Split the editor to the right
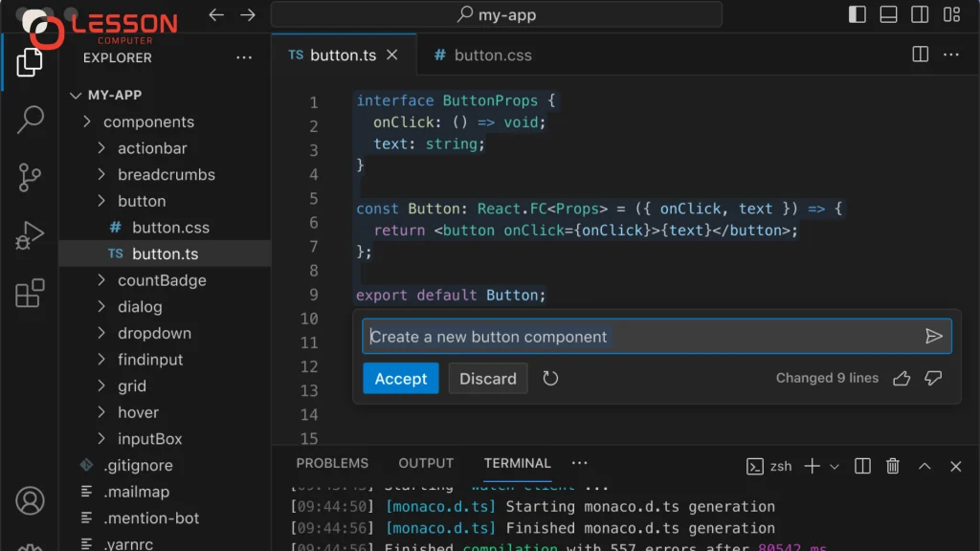Viewport: 980px width, 551px height. click(x=919, y=55)
